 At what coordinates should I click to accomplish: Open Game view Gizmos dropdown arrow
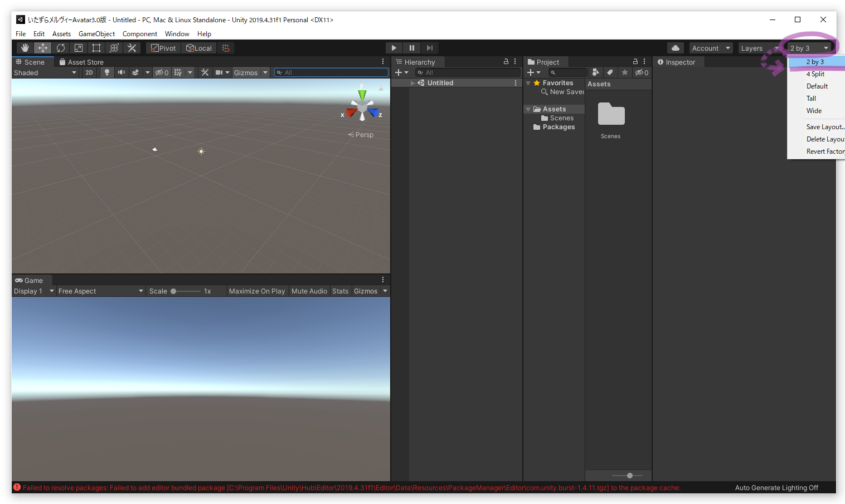[385, 291]
